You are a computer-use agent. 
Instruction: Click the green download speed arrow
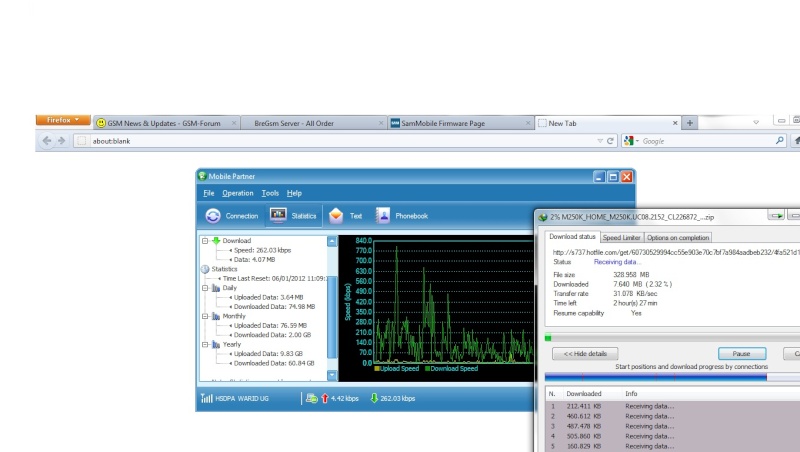(374, 398)
